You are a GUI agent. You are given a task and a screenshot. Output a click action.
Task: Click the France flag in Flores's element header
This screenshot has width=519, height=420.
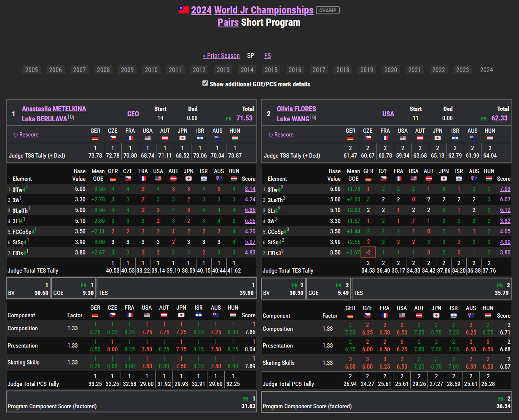click(x=398, y=179)
